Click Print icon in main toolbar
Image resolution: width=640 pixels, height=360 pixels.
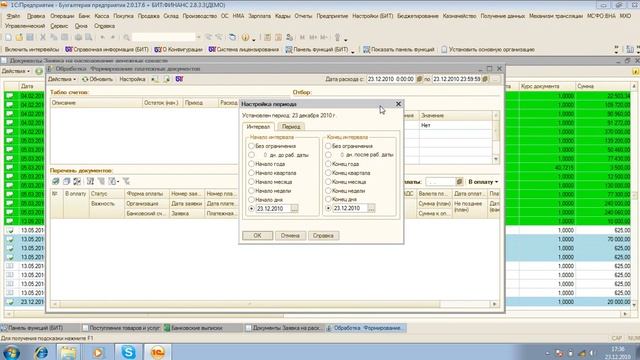[x=78, y=38]
